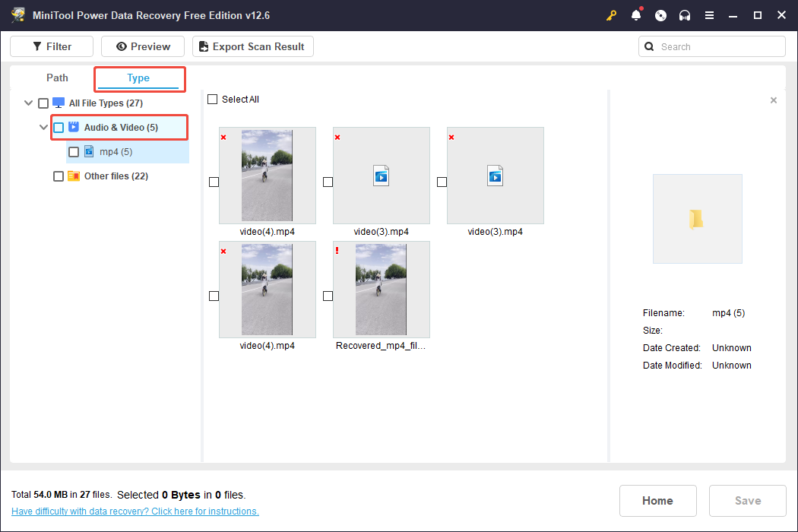Select the Recovered_mp4 file thumbnail
This screenshot has height=532, width=798.
click(x=381, y=290)
